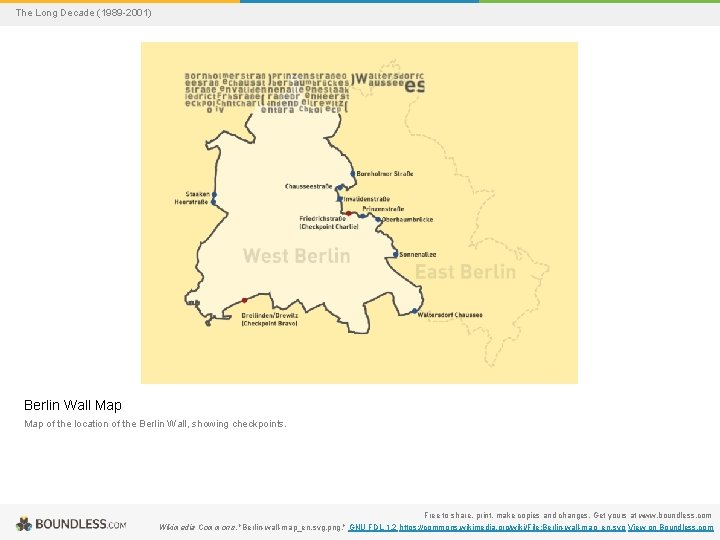Viewport: 720px width, 540px height.
Task: Click the Staaken label on map
Action: 197,194
